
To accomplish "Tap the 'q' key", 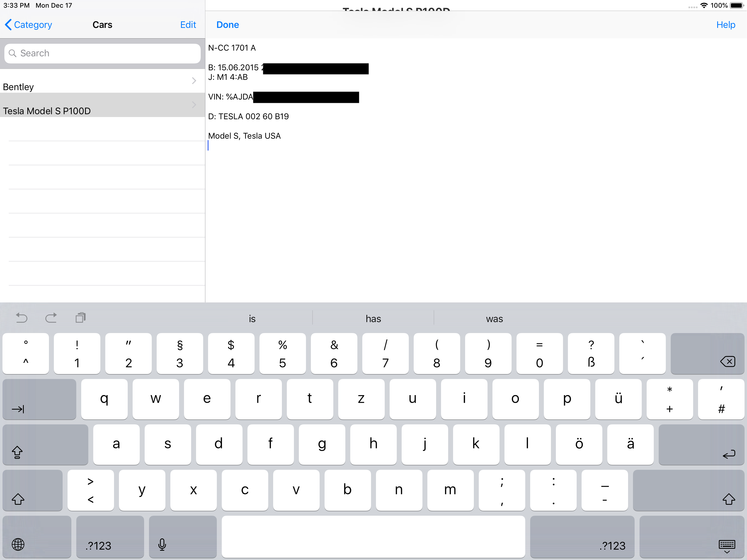I will pyautogui.click(x=104, y=399).
